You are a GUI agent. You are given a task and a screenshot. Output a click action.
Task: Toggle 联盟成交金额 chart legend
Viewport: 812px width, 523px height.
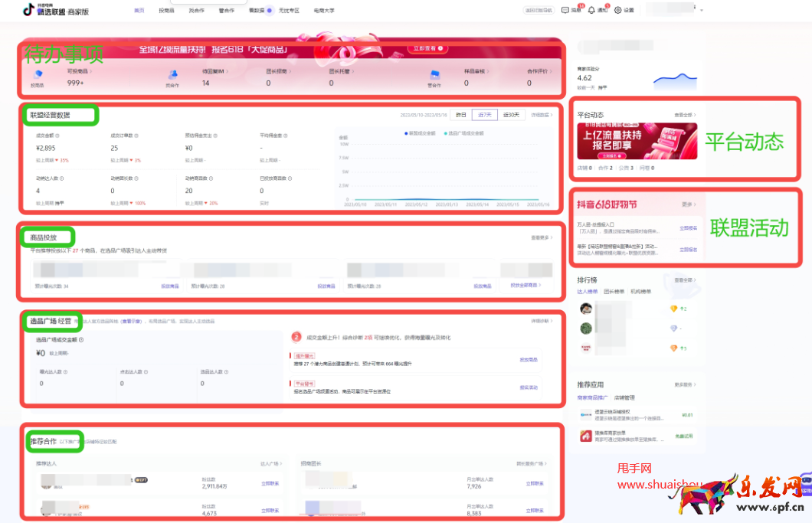click(420, 133)
